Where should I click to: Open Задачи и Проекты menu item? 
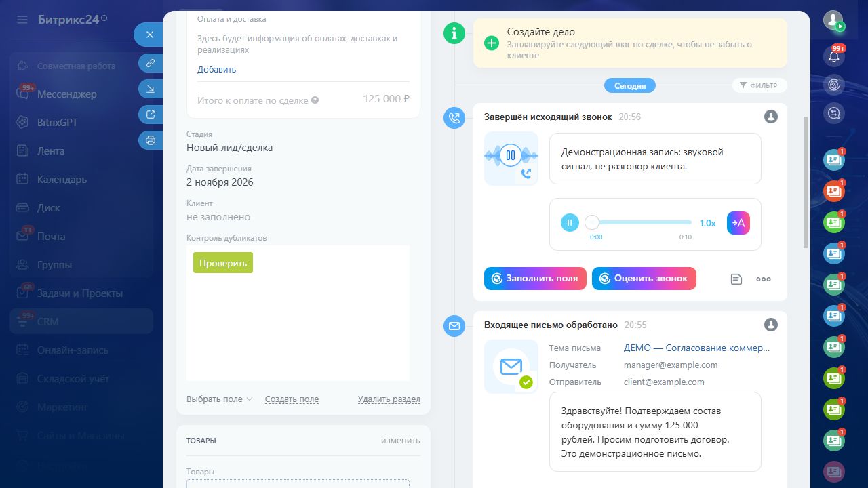pos(81,293)
